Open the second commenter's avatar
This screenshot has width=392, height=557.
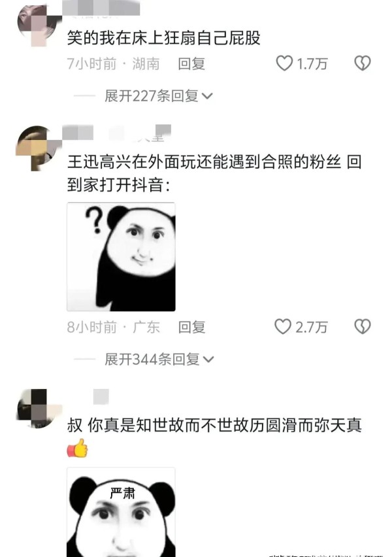coord(39,148)
